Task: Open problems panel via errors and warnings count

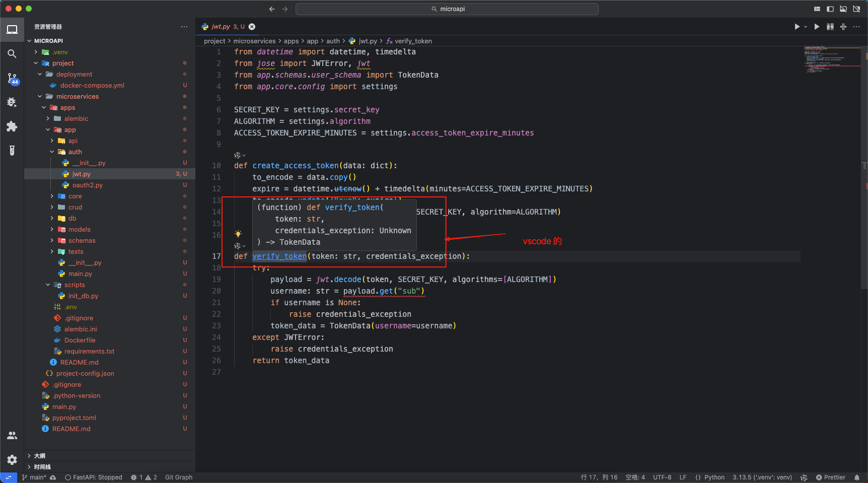Action: (144, 477)
